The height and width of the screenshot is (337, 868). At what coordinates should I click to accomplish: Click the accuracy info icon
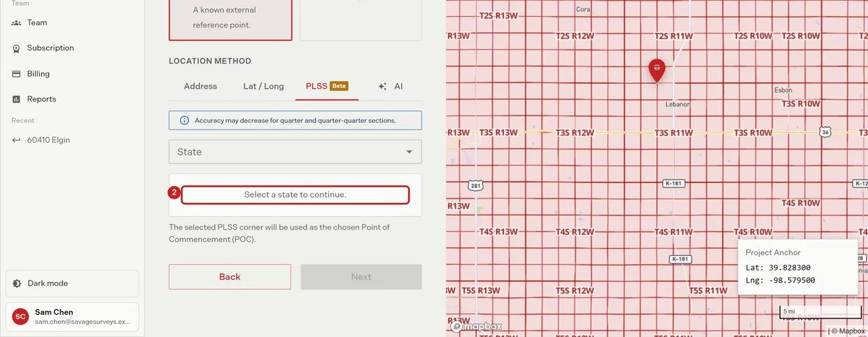(184, 120)
